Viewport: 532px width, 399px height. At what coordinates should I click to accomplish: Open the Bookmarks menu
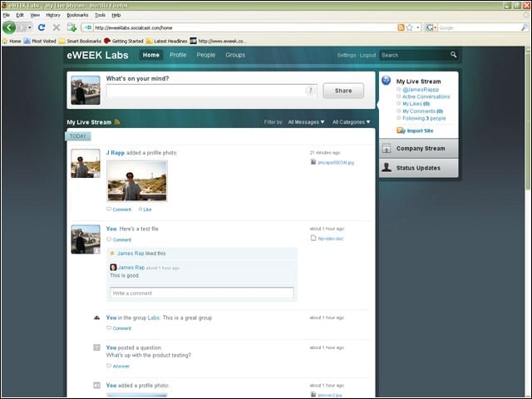tap(77, 15)
